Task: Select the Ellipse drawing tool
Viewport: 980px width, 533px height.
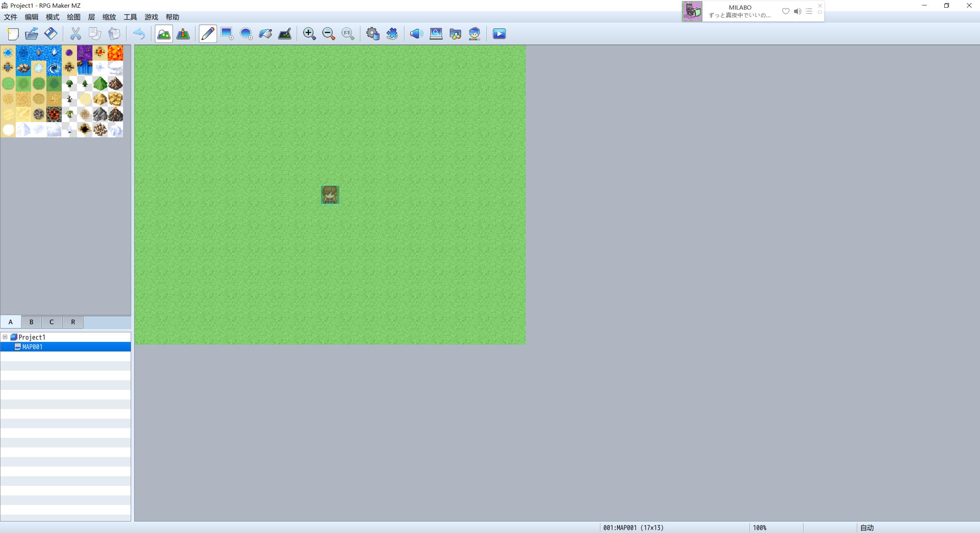Action: [246, 34]
